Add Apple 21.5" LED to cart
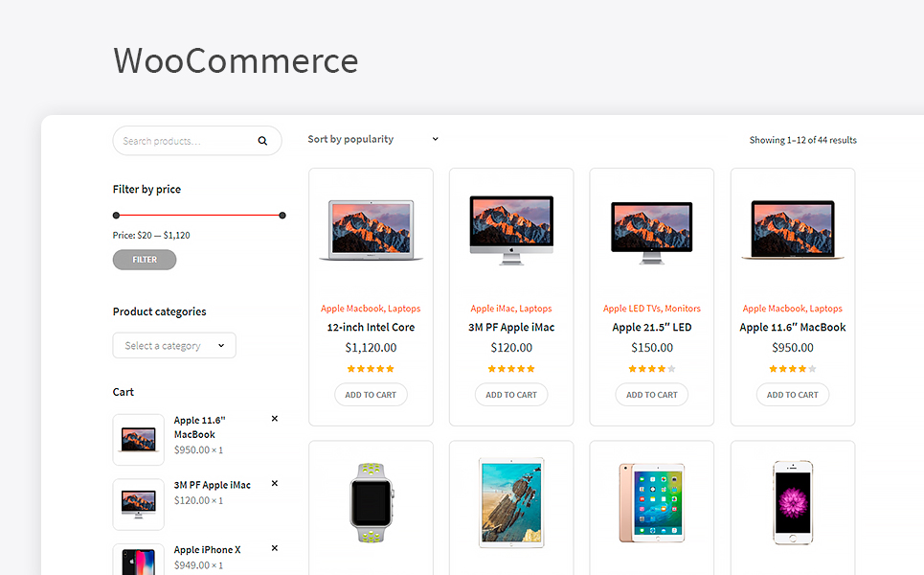 [652, 395]
